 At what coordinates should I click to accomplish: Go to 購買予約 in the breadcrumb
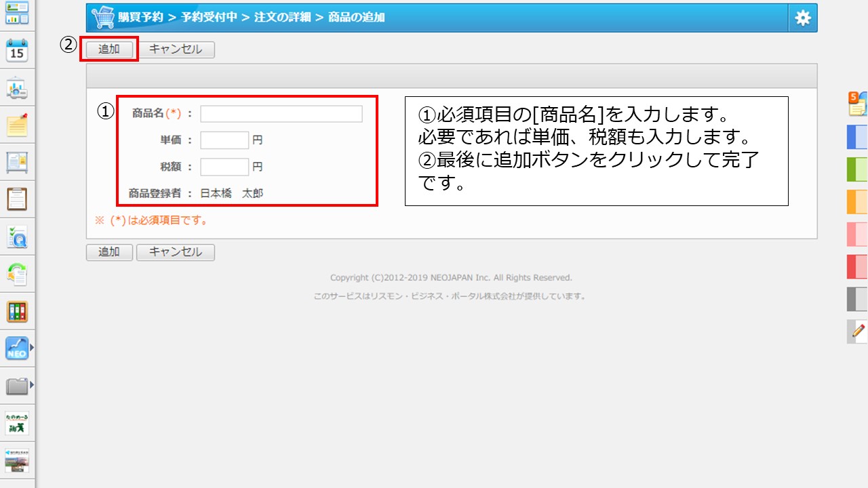140,18
